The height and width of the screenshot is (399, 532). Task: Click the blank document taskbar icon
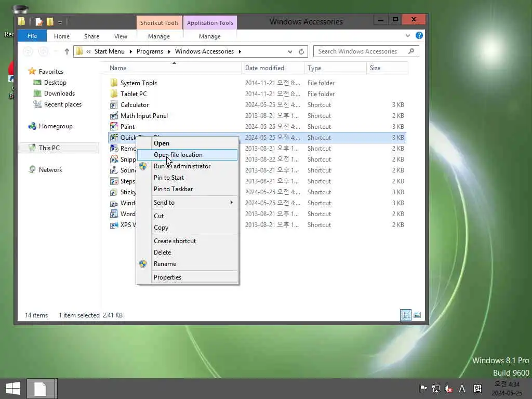click(41, 389)
